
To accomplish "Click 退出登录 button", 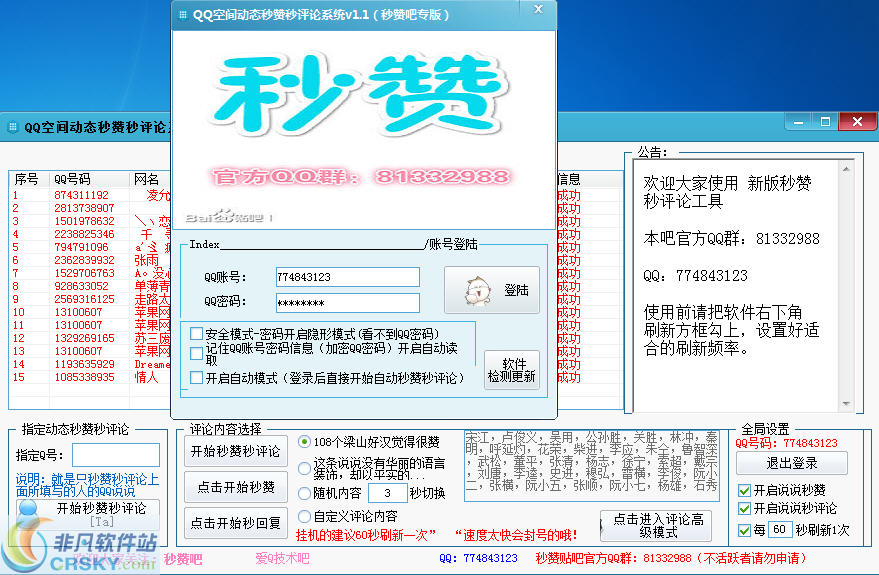I will coord(792,463).
